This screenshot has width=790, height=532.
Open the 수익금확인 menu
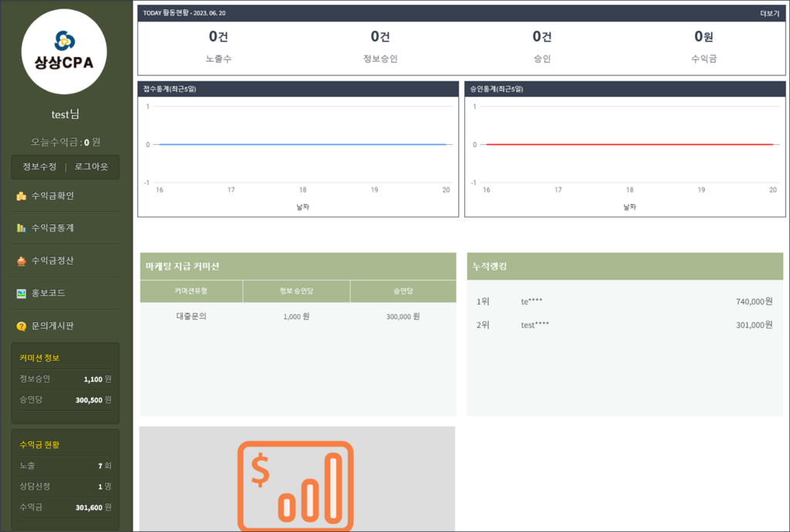(52, 197)
